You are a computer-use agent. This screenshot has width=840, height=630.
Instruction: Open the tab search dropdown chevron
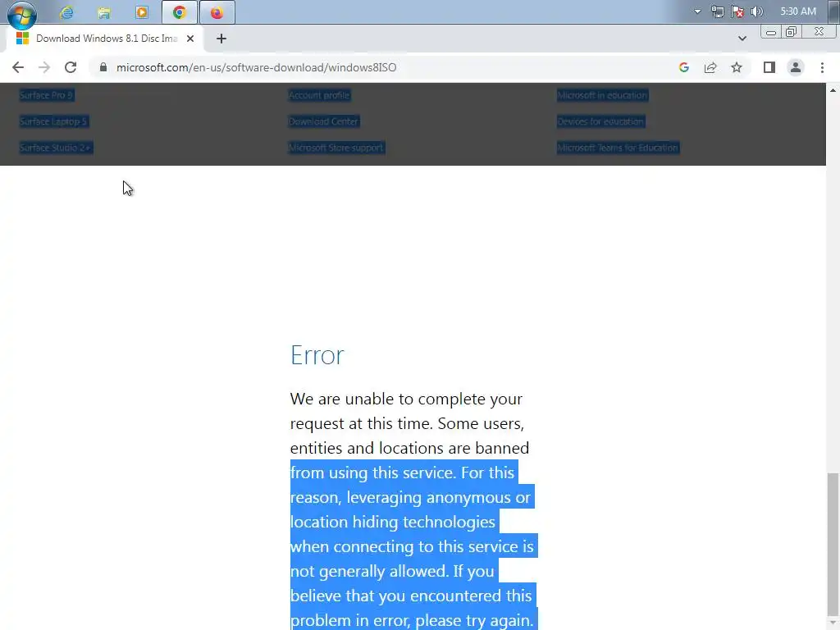point(742,39)
